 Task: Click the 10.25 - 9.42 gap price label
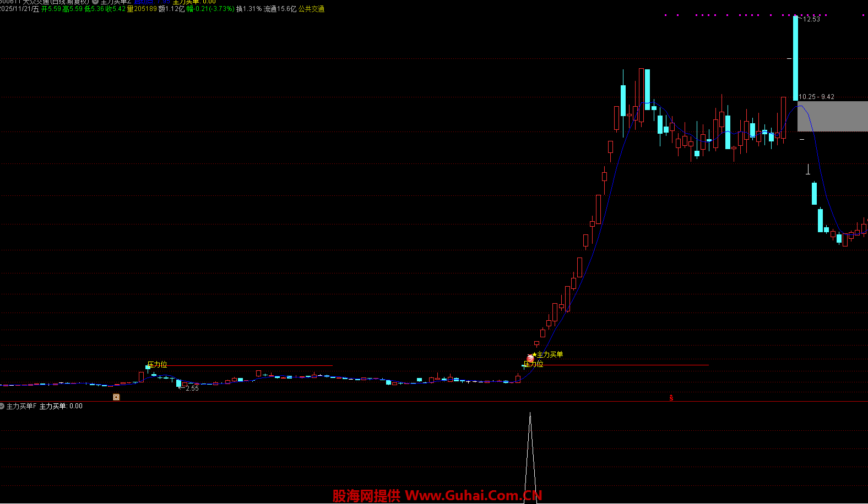click(x=816, y=97)
